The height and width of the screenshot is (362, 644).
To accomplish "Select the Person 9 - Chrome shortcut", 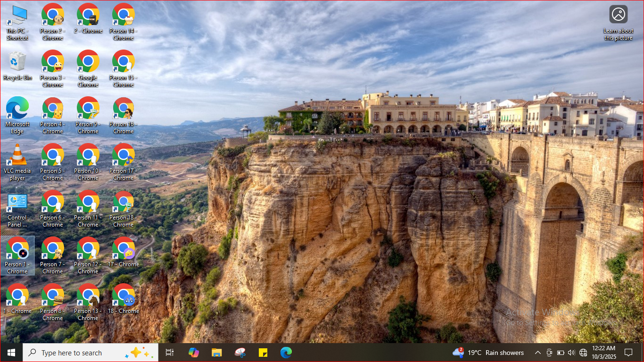I will coord(88,116).
